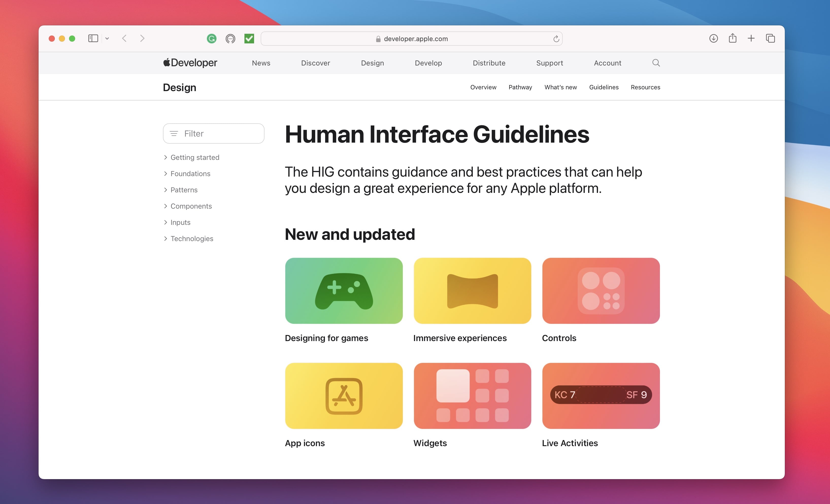Reload the page via the address bar icon
This screenshot has width=830, height=504.
point(556,38)
